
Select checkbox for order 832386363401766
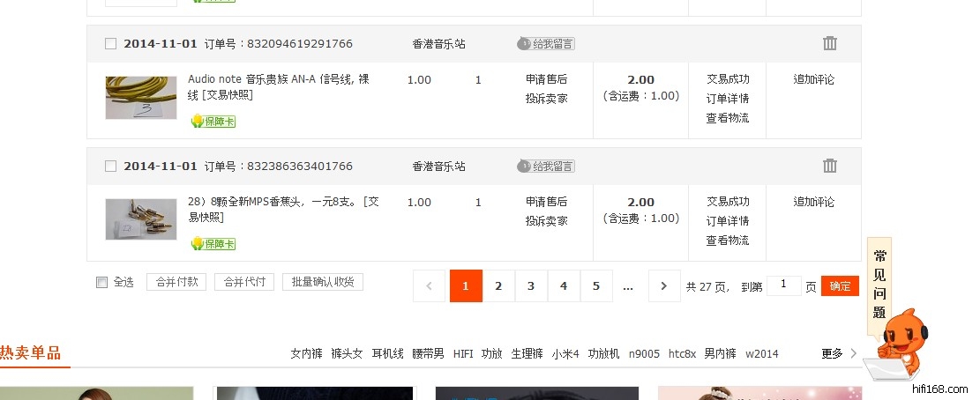[x=110, y=166]
